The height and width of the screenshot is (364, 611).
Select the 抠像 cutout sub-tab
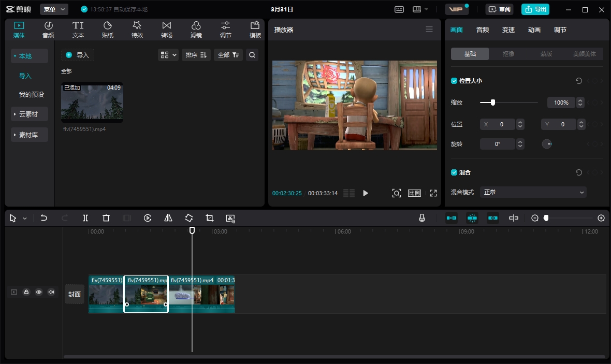[508, 54]
